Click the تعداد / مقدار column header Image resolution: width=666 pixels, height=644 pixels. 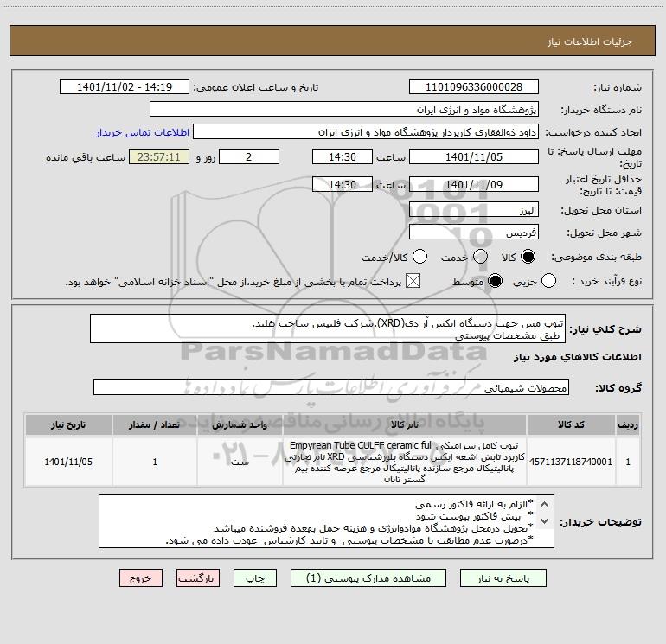[155, 424]
